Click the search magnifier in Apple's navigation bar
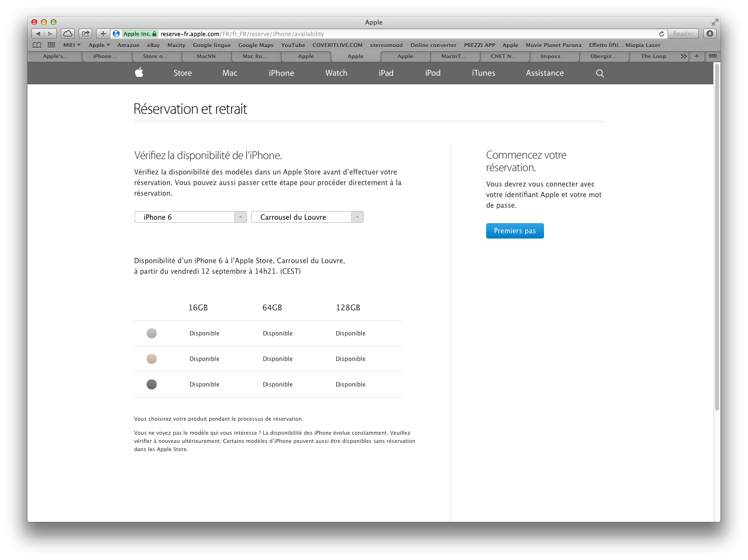The image size is (748, 560). [600, 73]
